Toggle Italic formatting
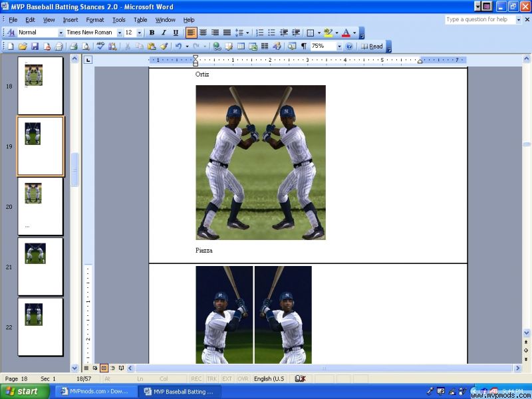This screenshot has height=399, width=532. point(164,33)
